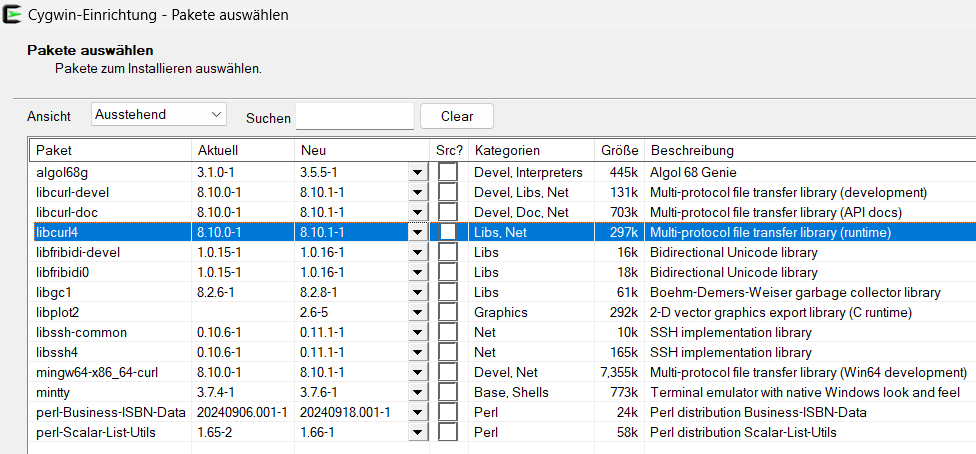Expand the libcurl-devel version dropdown arrow
Image resolution: width=976 pixels, height=454 pixels.
coord(417,192)
